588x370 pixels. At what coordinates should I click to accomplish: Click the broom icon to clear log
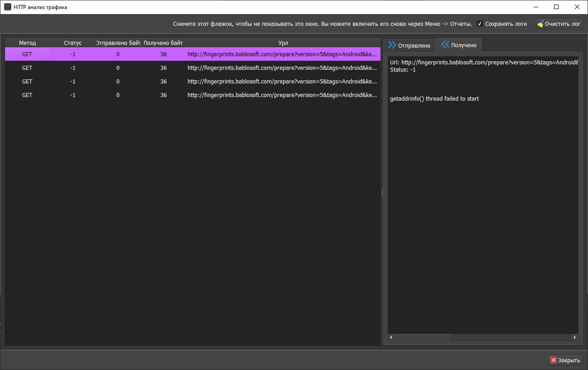click(540, 24)
